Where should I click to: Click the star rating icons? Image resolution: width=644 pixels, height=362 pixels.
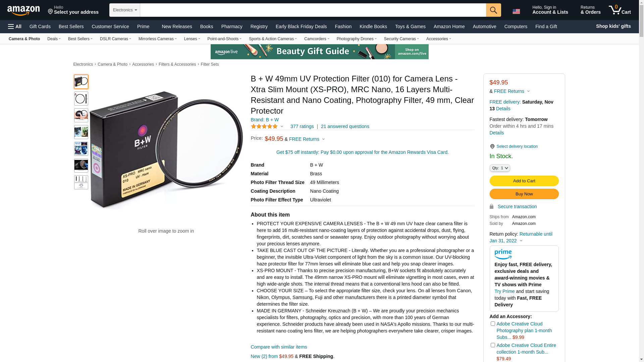[x=264, y=126]
